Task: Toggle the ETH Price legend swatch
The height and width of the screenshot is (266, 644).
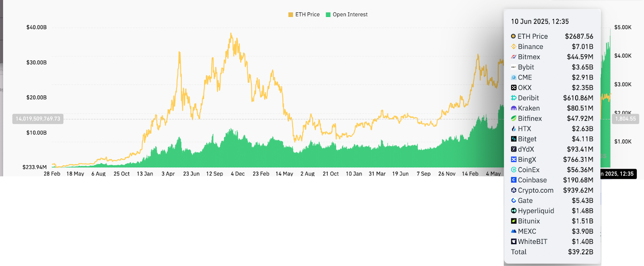Action: coord(291,15)
